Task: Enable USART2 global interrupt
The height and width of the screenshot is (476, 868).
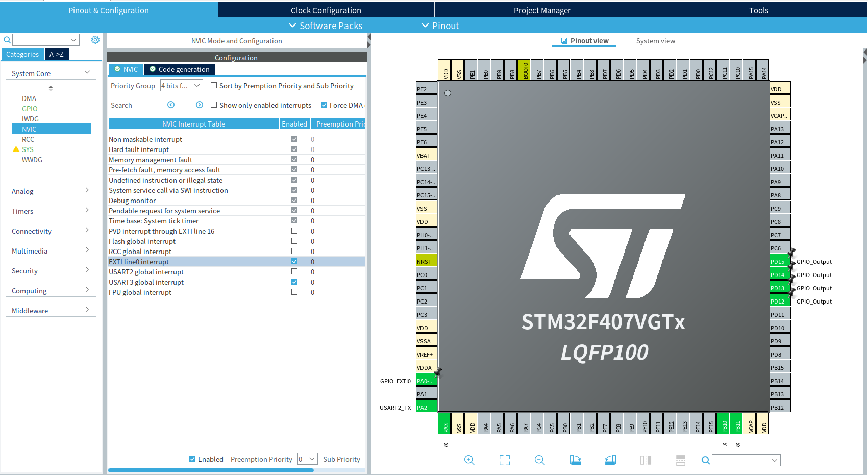Action: 294,271
